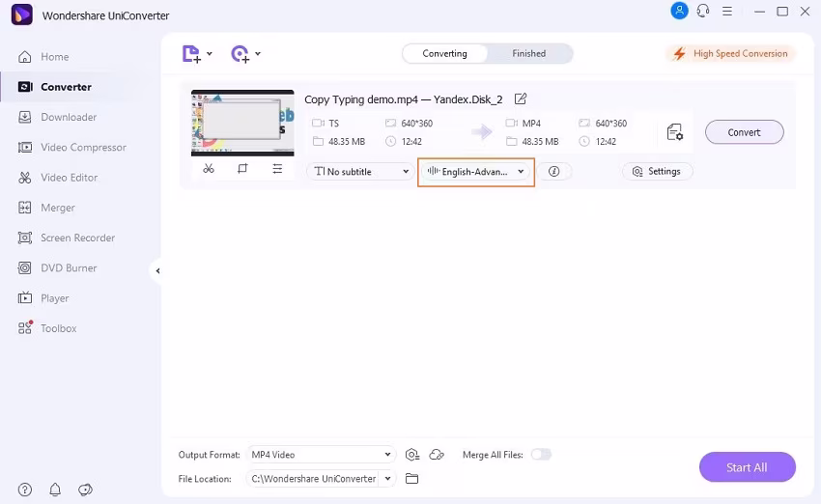Click the Copy Typing demo video thumbnail

(242, 123)
